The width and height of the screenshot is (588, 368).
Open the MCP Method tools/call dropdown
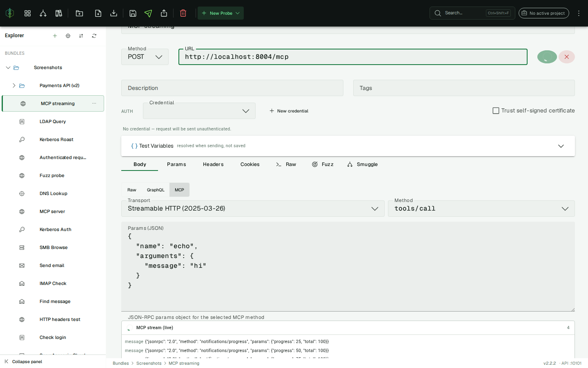(481, 209)
